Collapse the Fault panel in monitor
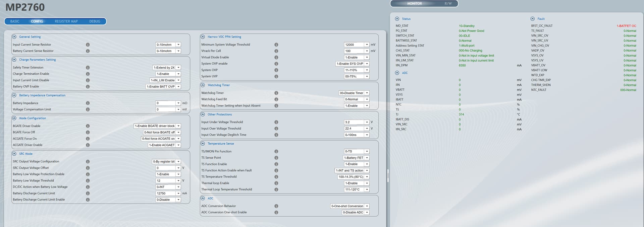This screenshot has height=227, width=644. coord(532,19)
